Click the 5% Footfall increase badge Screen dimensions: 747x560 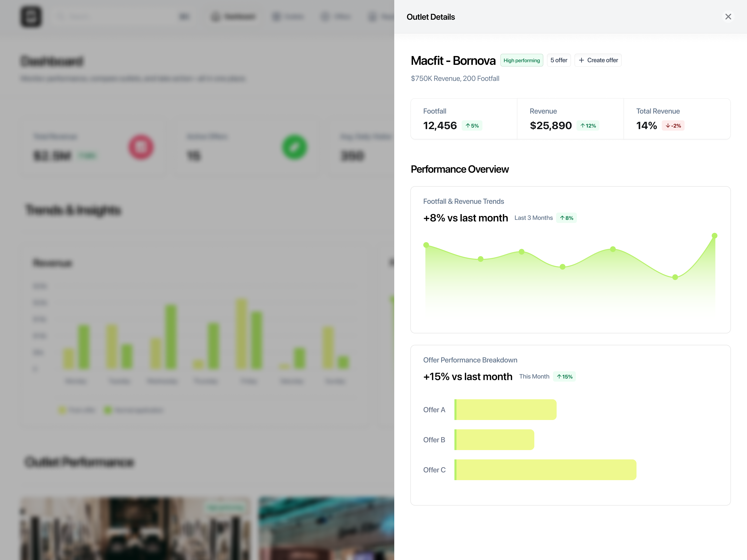pos(472,125)
